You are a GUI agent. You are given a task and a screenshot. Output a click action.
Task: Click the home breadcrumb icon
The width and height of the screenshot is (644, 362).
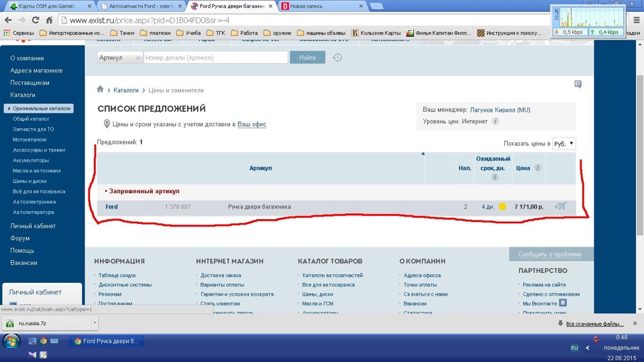click(x=100, y=89)
